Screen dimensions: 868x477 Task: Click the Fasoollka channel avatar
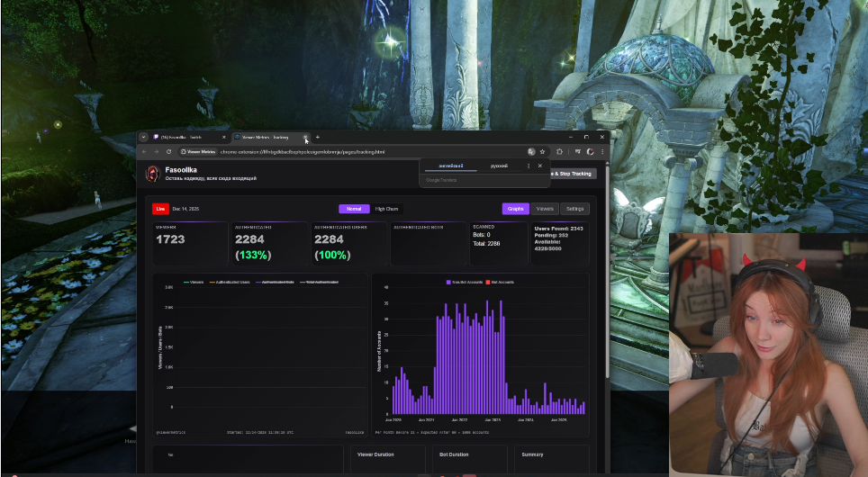point(153,173)
